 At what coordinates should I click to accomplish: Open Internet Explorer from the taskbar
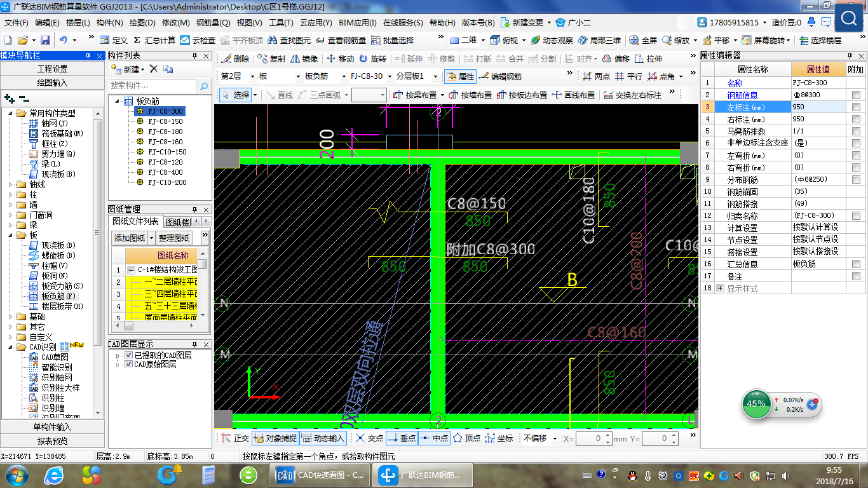(54, 475)
